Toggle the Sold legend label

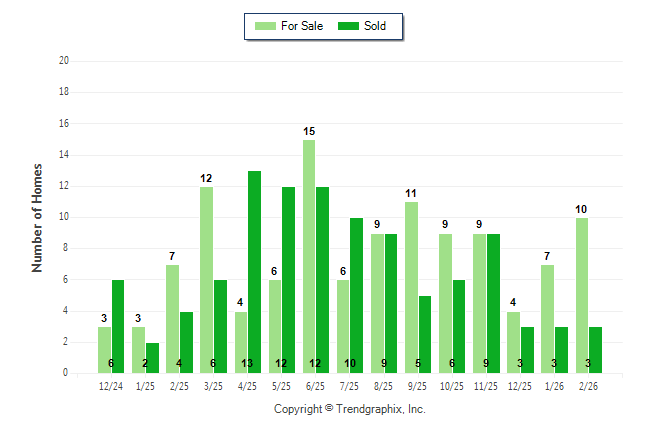coord(375,26)
